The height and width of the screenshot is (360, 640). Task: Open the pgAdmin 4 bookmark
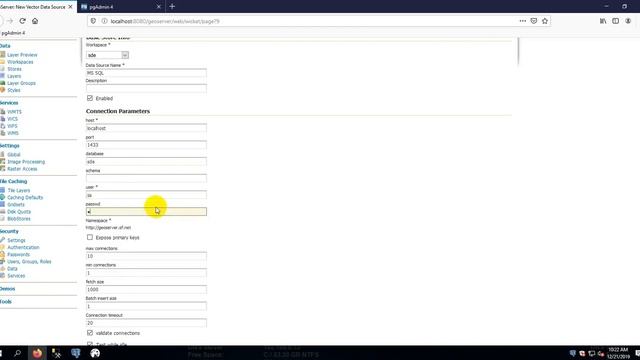coord(13,33)
